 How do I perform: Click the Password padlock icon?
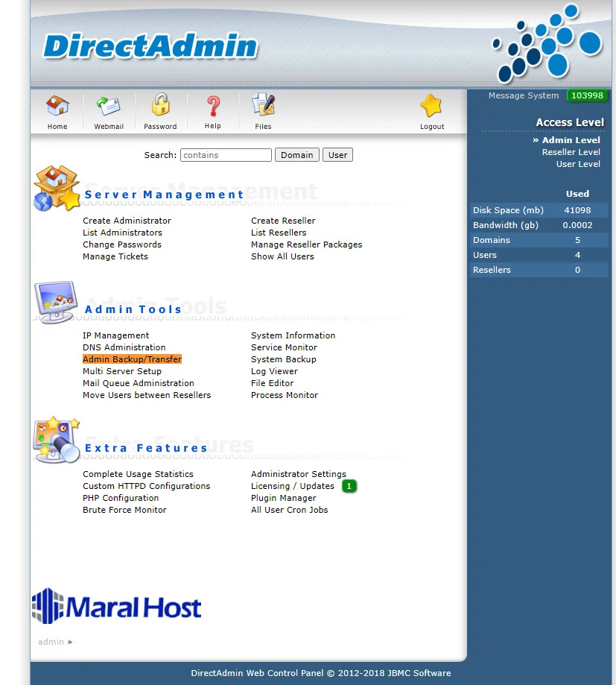click(x=160, y=110)
